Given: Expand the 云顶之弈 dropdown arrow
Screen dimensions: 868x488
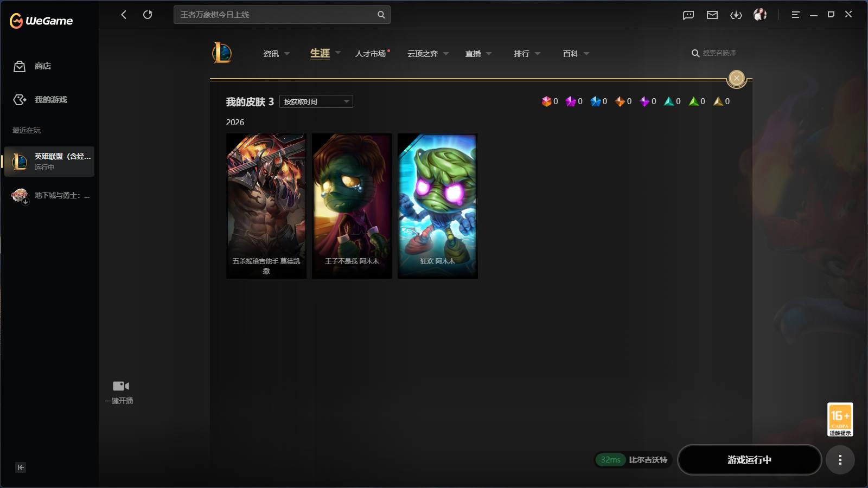Looking at the screenshot, I should tap(446, 54).
